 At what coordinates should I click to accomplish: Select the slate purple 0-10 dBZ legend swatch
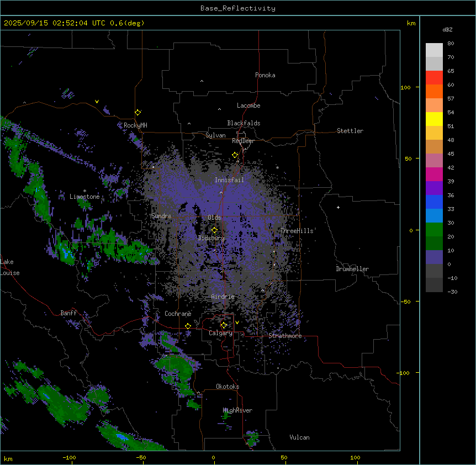click(434, 257)
